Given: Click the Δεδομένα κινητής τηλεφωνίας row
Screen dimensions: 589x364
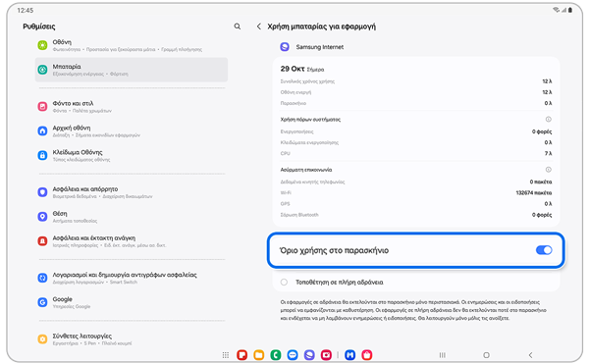Looking at the screenshot, I should [x=416, y=182].
